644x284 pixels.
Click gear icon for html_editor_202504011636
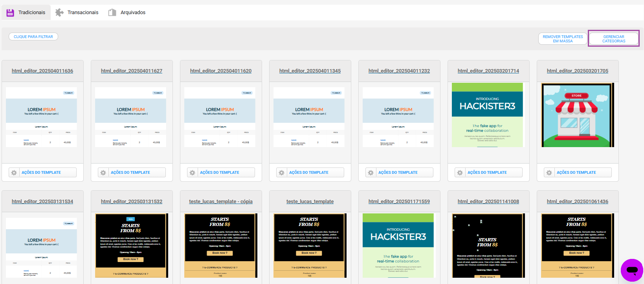click(x=14, y=173)
